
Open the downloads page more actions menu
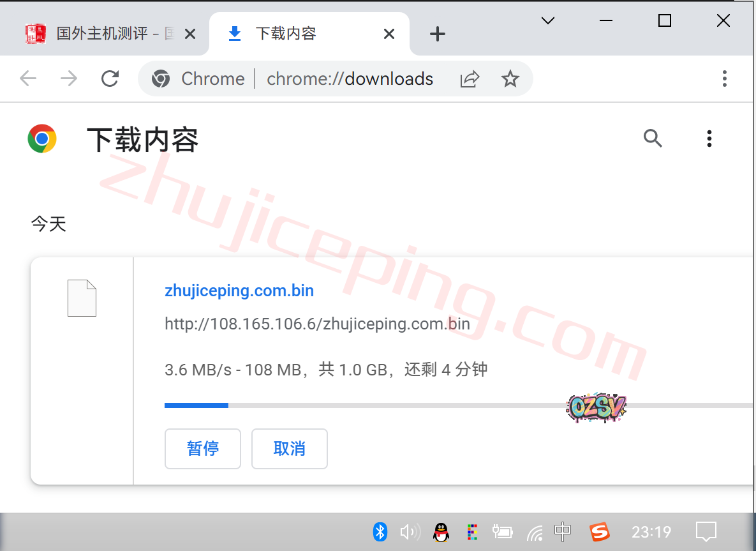point(709,139)
